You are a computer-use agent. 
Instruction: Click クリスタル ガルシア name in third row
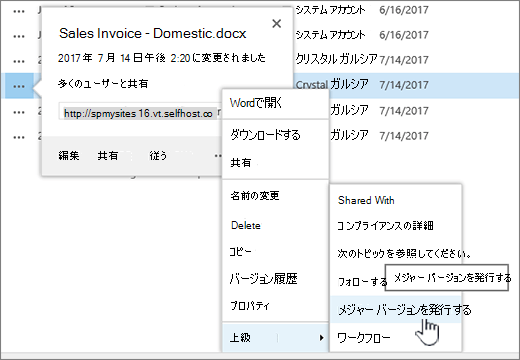[x=337, y=59]
